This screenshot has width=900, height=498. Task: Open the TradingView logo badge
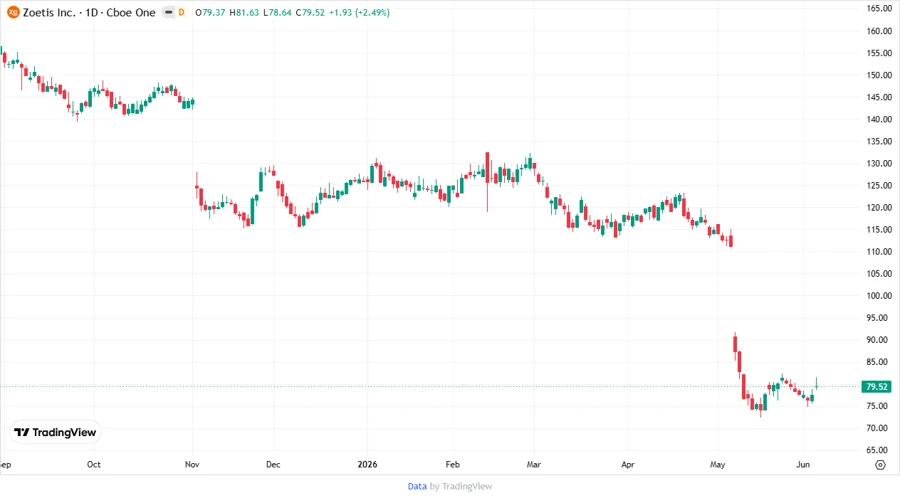click(x=55, y=433)
